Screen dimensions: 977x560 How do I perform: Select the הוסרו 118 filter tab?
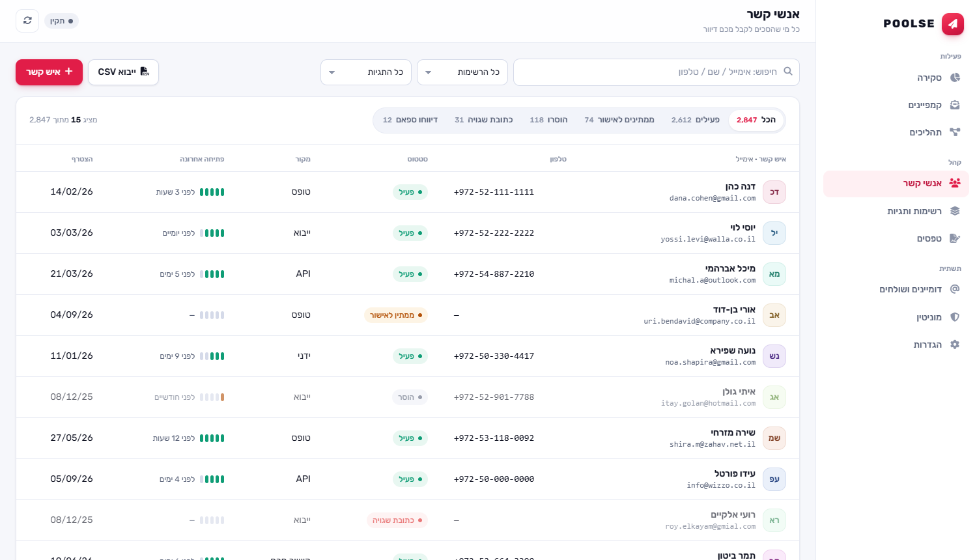point(548,120)
